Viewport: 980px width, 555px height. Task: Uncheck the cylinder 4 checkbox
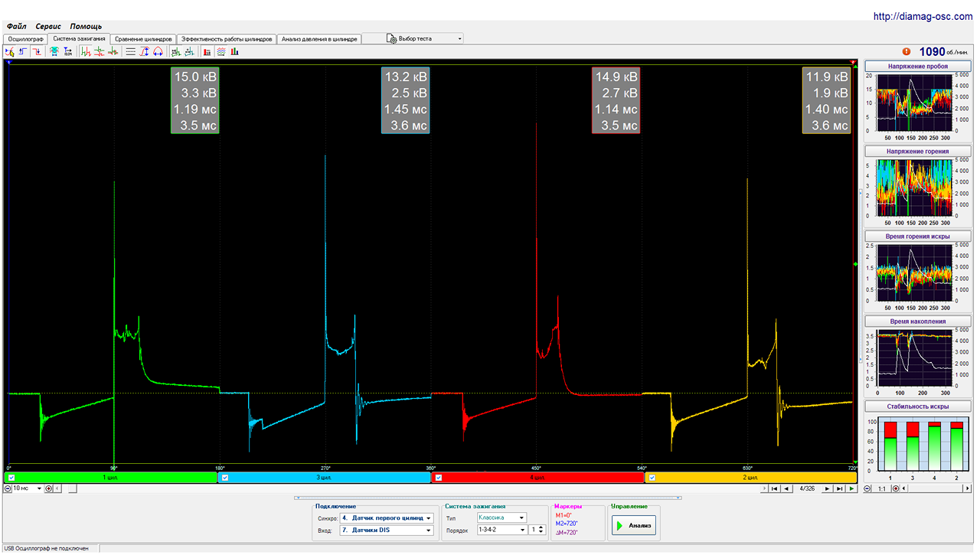point(439,477)
